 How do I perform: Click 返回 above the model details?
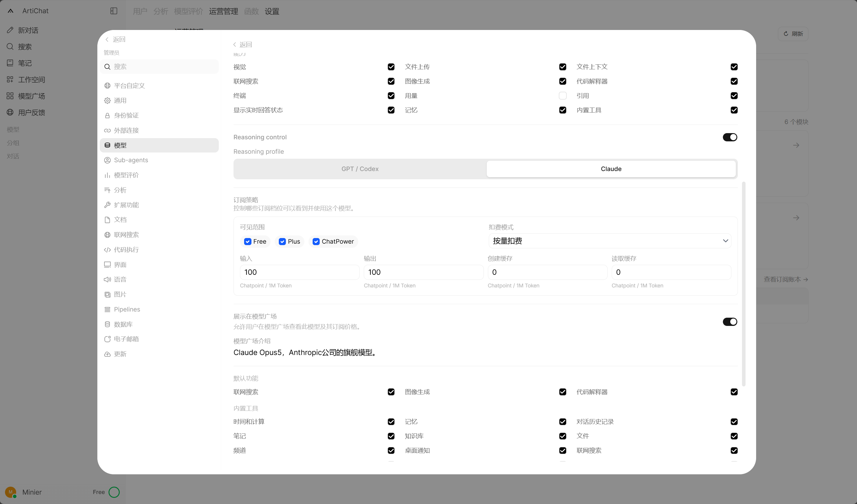coord(242,44)
